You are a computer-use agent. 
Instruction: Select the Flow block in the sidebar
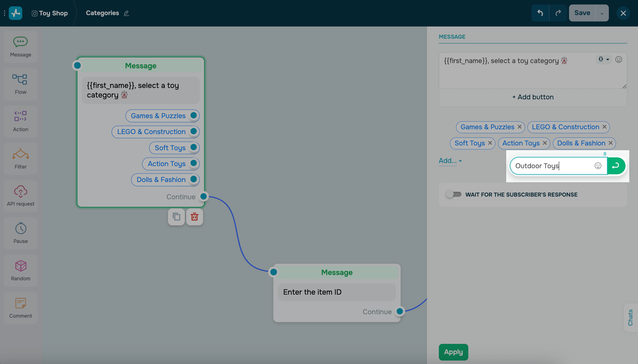(20, 84)
